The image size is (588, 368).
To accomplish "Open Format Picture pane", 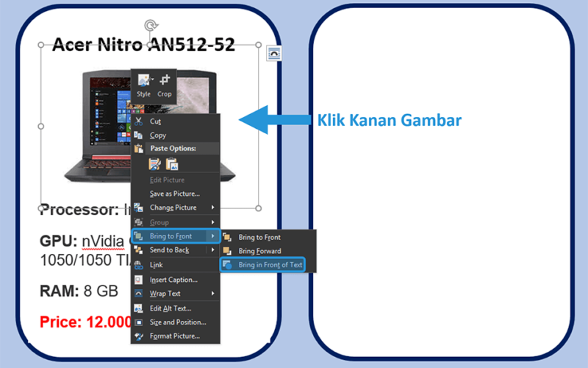I will tap(175, 336).
